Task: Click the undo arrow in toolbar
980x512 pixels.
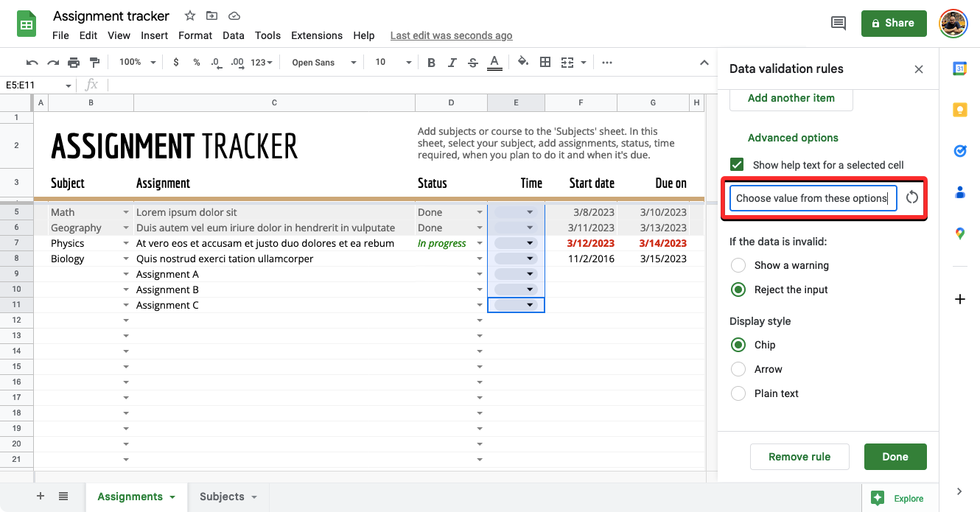Action: (32, 63)
